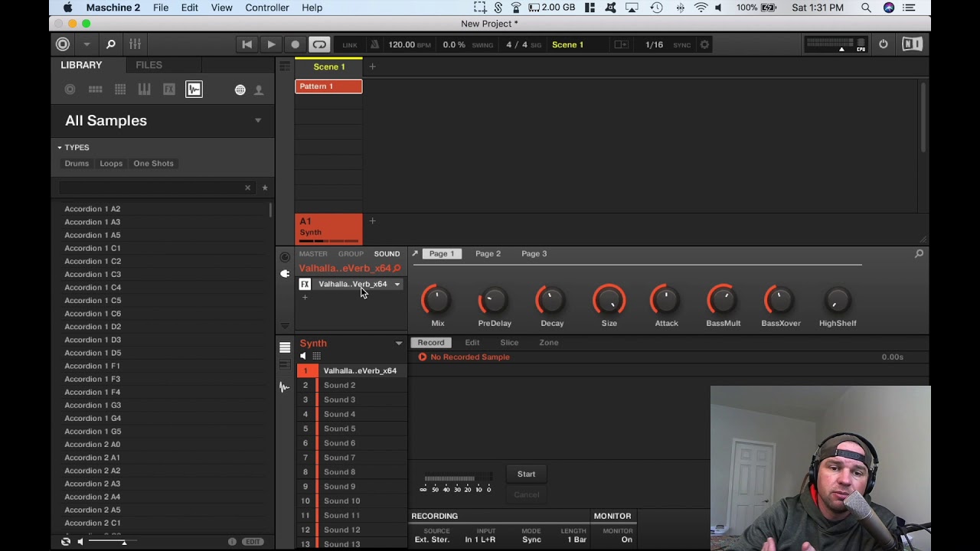
Task: Arm recording with the Record button
Action: pyautogui.click(x=295, y=44)
